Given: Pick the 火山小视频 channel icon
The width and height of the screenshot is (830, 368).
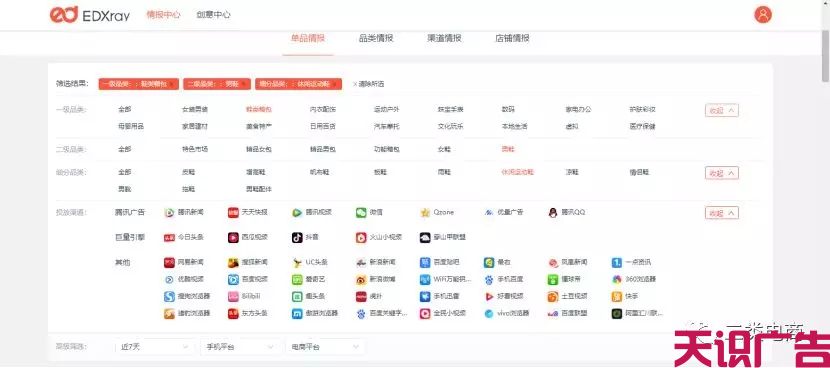Looking at the screenshot, I should pyautogui.click(x=361, y=238).
